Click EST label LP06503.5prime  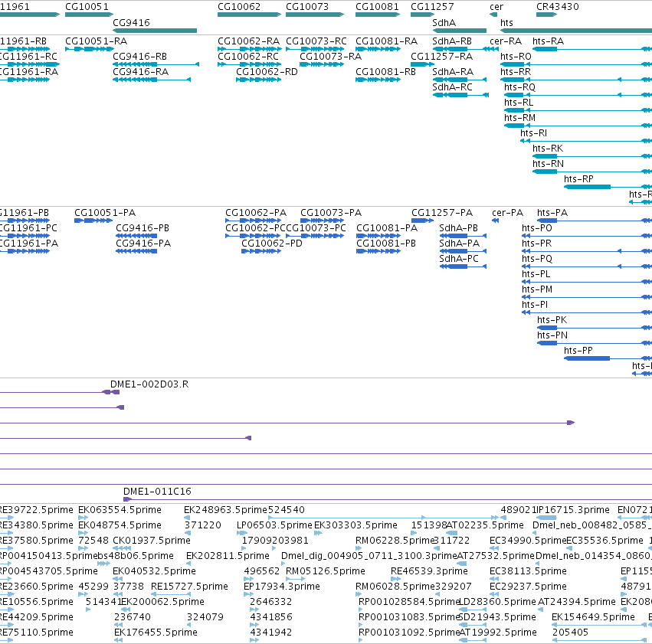point(274,525)
